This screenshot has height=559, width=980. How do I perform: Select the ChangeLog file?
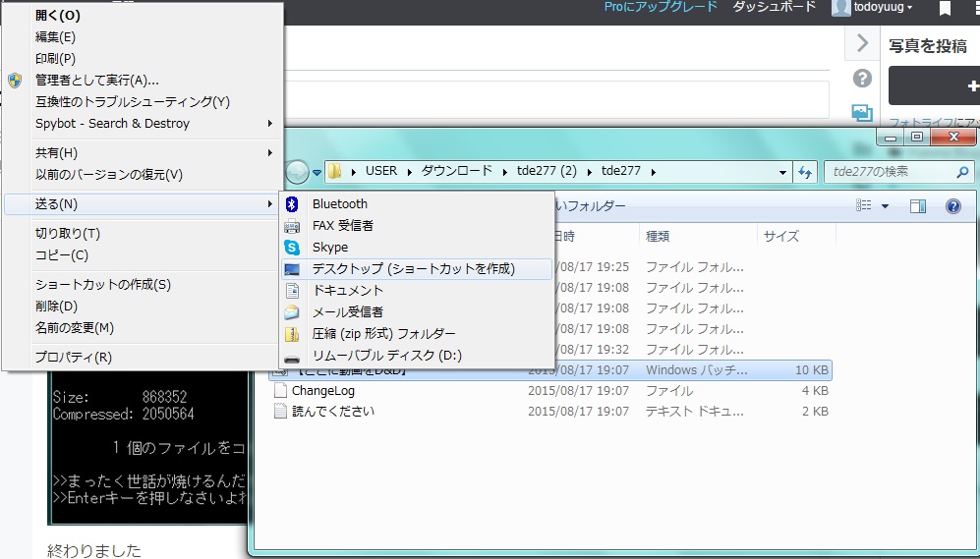pos(323,391)
